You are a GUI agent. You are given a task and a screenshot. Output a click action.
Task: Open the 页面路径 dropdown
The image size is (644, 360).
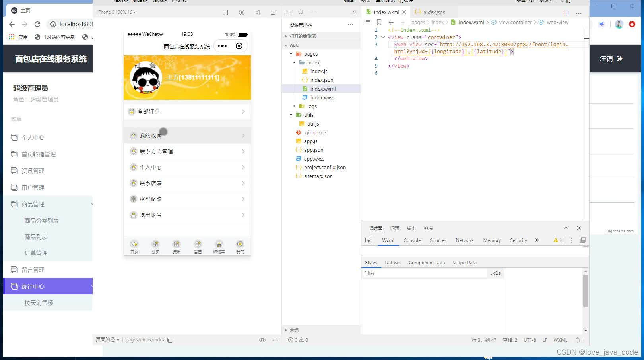click(x=107, y=340)
